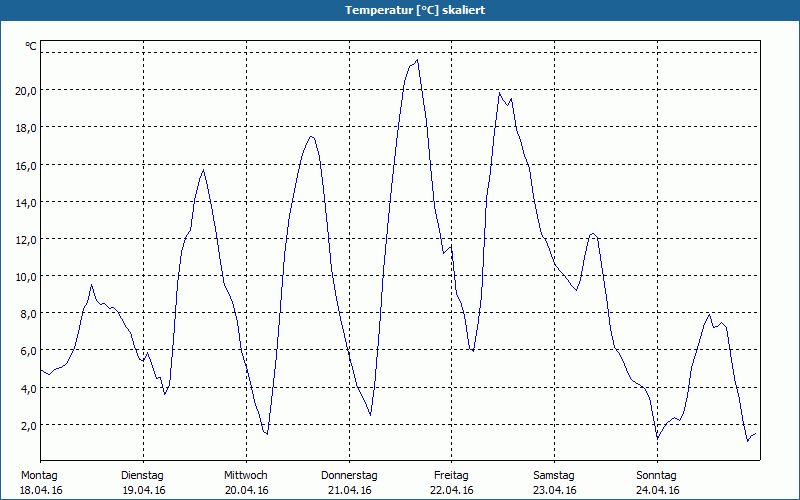Viewport: 800px width, 500px height.
Task: Click the date 19.04.16
Action: (144, 490)
